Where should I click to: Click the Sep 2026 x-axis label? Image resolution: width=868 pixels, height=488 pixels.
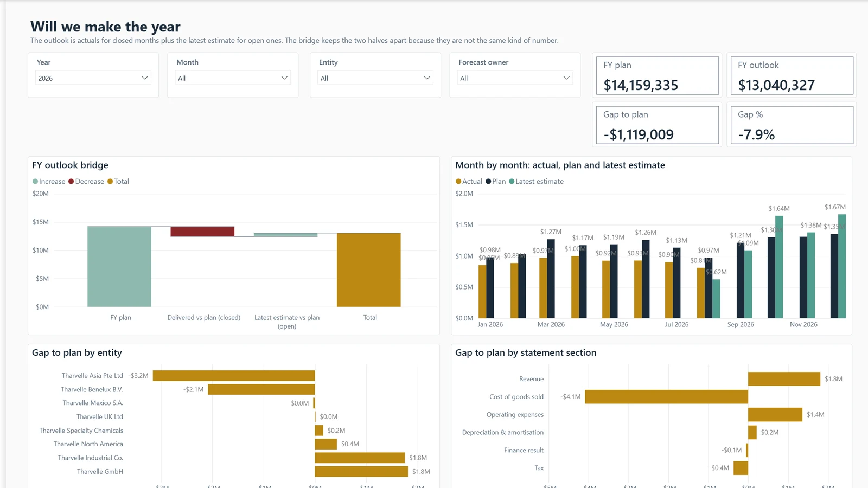coord(741,325)
